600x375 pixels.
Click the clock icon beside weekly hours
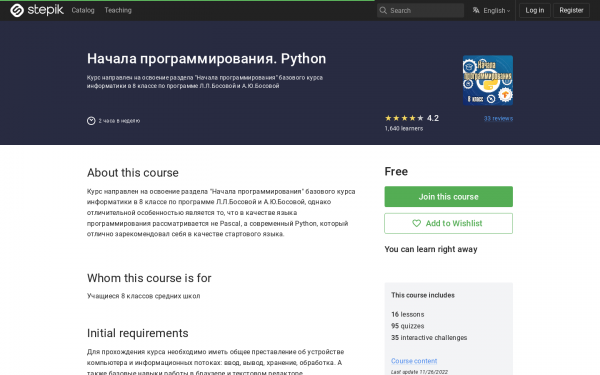[x=91, y=121]
